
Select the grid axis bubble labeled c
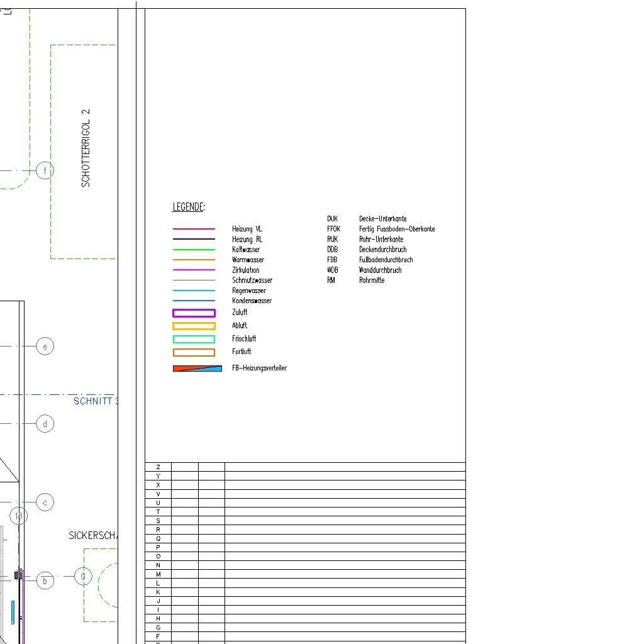tap(45, 502)
